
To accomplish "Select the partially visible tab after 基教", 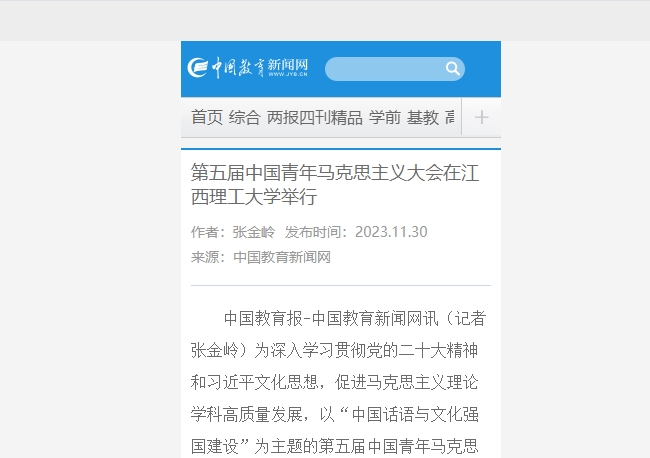I will click(450, 117).
